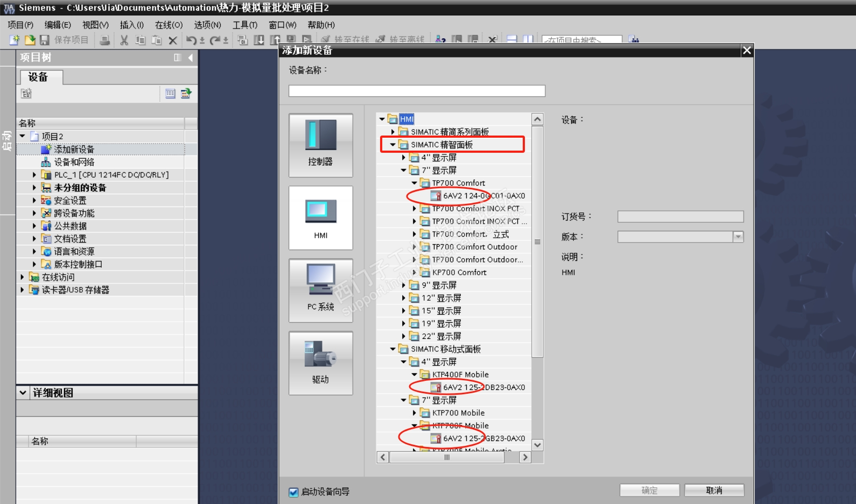Select 未分组的设备 in project tree

[80, 188]
